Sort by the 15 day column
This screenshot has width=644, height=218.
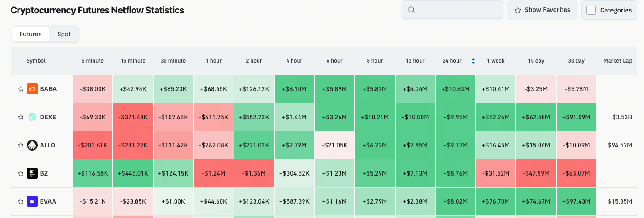[x=536, y=61]
